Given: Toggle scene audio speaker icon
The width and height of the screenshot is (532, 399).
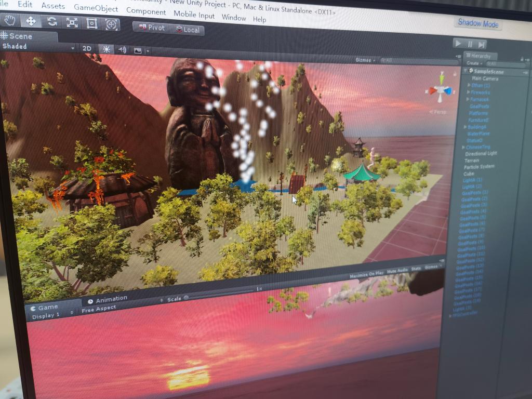Looking at the screenshot, I should [x=122, y=50].
